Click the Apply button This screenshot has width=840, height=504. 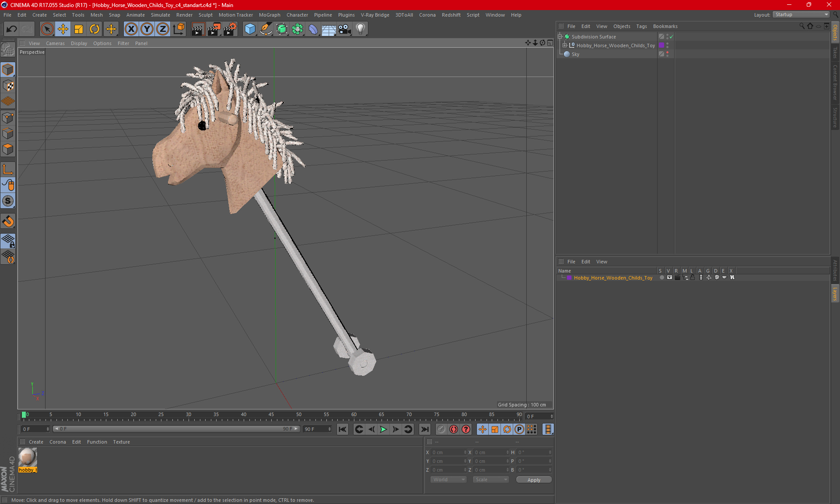coord(534,480)
